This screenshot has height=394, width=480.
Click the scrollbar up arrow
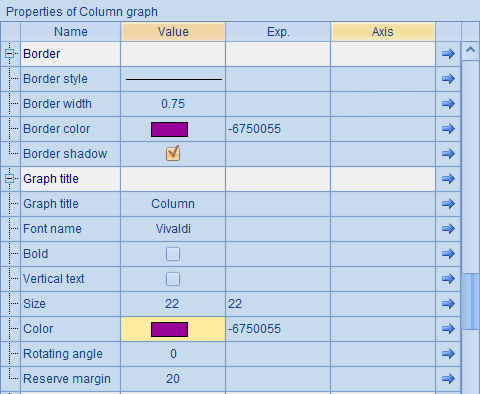[x=470, y=51]
